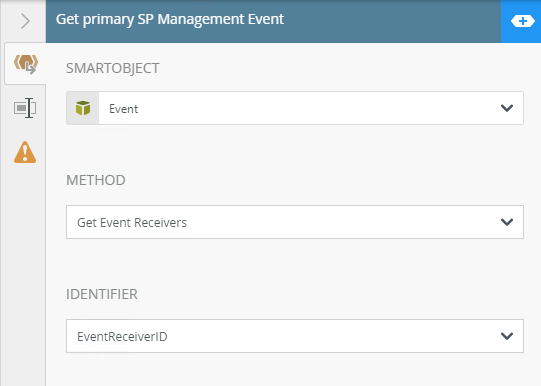Expand the EventReceiverID dropdown arrow

coord(507,336)
